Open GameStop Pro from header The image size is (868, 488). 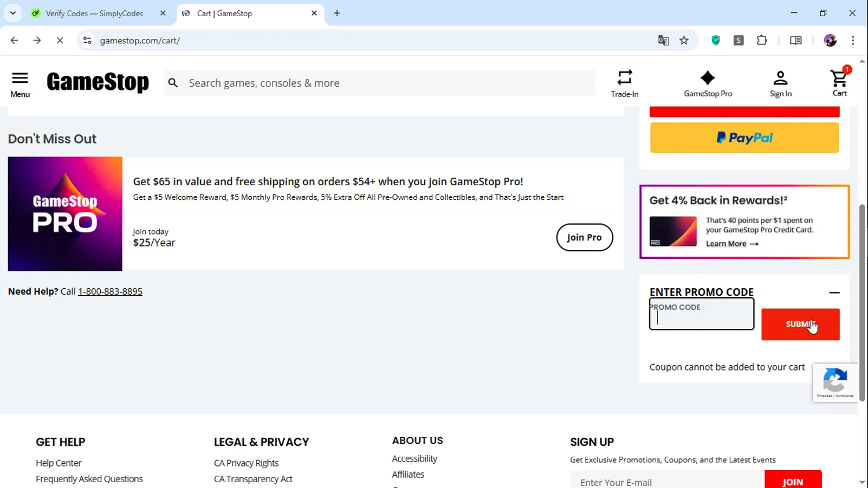708,83
